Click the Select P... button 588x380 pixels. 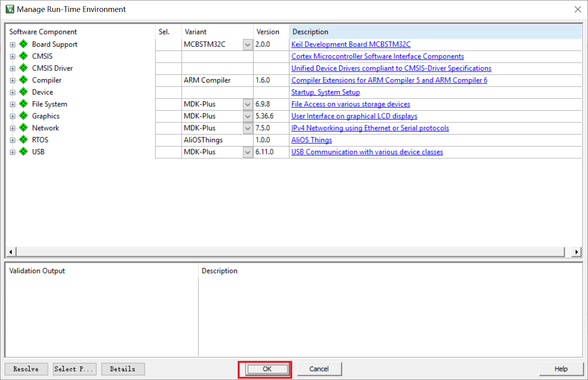click(x=74, y=369)
